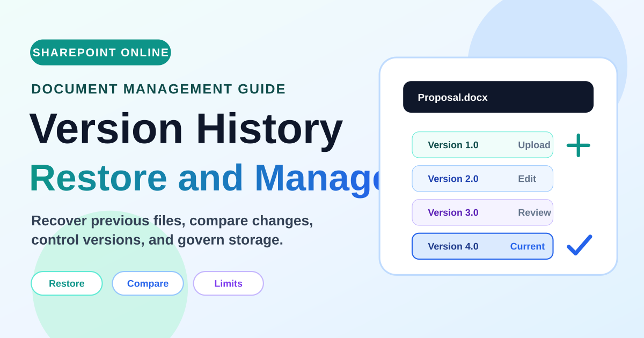
Task: Click the green plus icon beside Version 1.0
Action: point(578,145)
